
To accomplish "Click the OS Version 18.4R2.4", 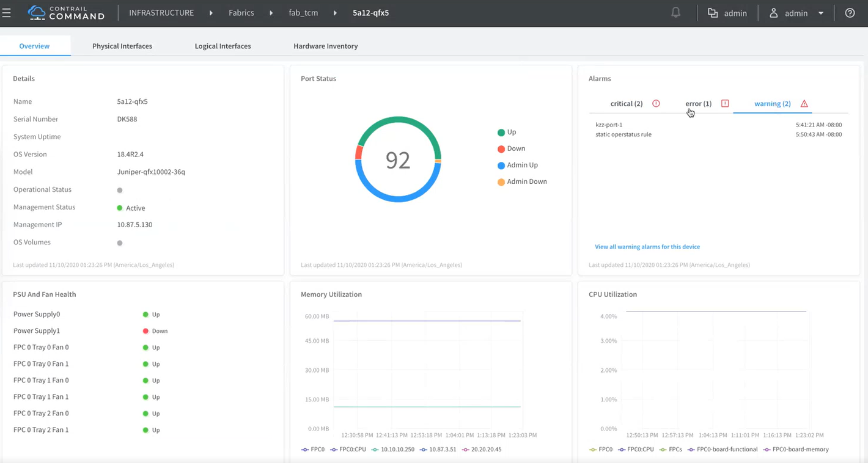I will (130, 155).
